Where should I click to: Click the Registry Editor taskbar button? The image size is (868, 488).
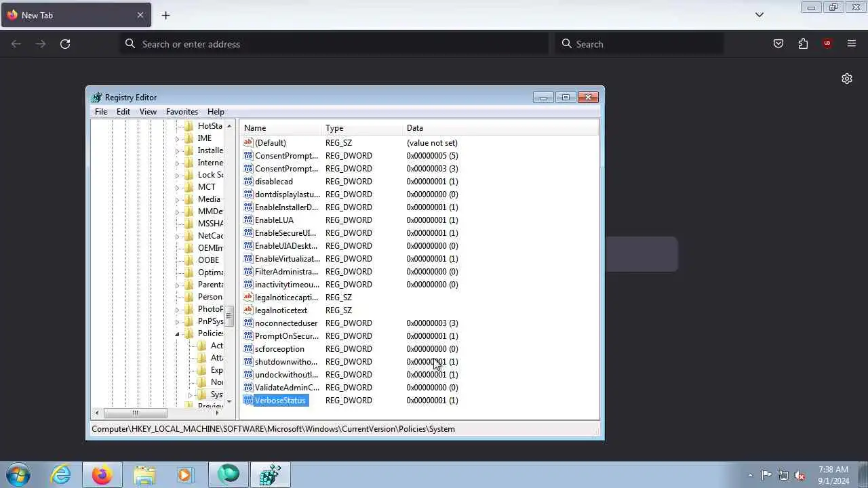(x=271, y=475)
